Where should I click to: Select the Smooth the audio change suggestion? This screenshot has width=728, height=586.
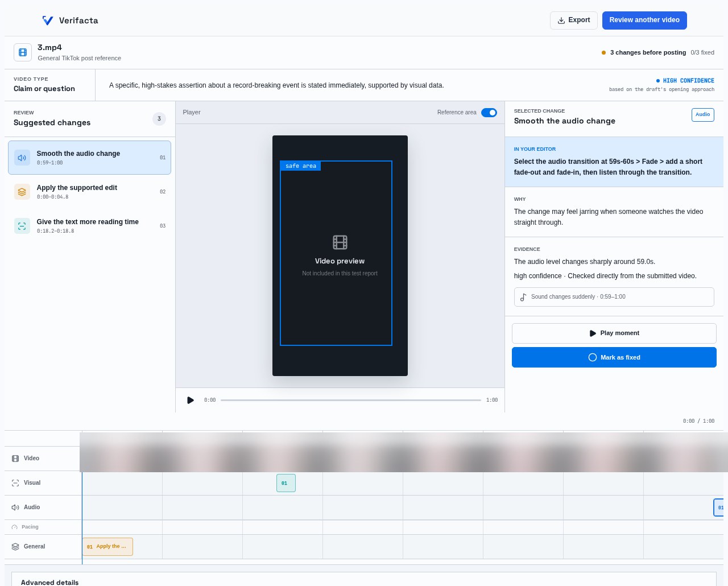click(x=89, y=158)
